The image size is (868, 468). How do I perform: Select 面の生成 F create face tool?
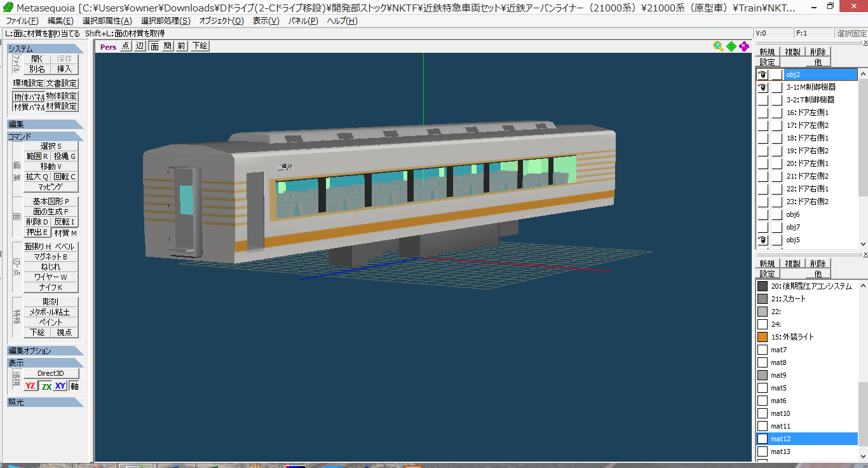coord(51,212)
